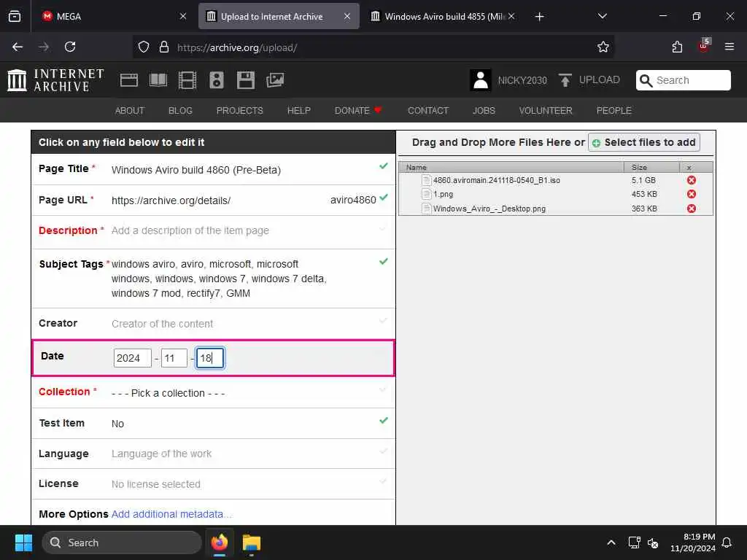The height and width of the screenshot is (560, 747).
Task: Show tracking protection shield info
Action: (144, 47)
